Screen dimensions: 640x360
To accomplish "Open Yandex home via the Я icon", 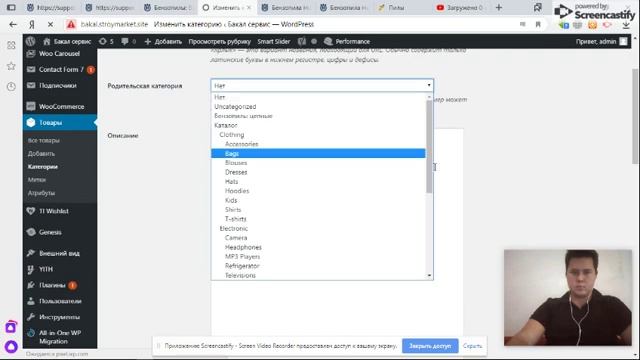I will pos(32,24).
